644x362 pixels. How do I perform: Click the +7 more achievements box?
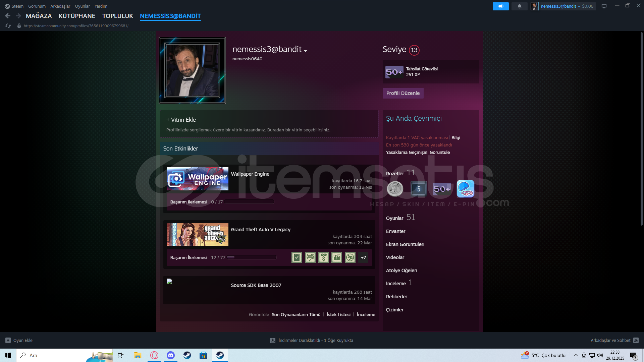(363, 257)
